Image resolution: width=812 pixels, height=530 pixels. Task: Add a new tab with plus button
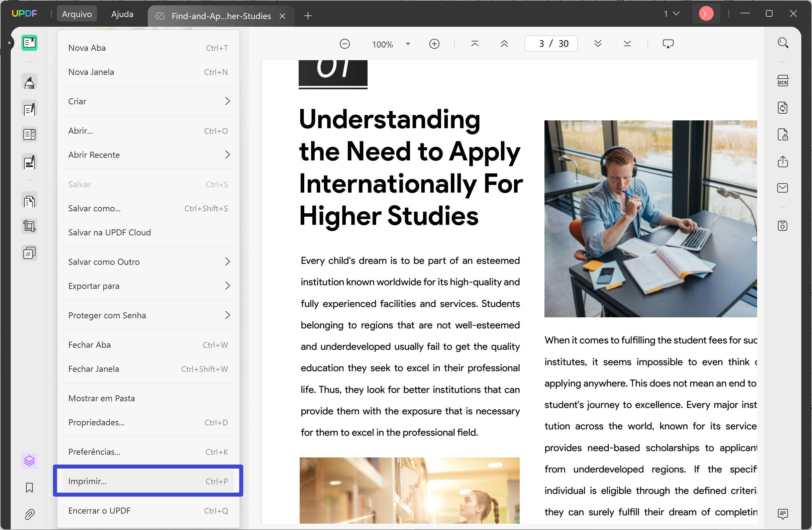coord(308,16)
